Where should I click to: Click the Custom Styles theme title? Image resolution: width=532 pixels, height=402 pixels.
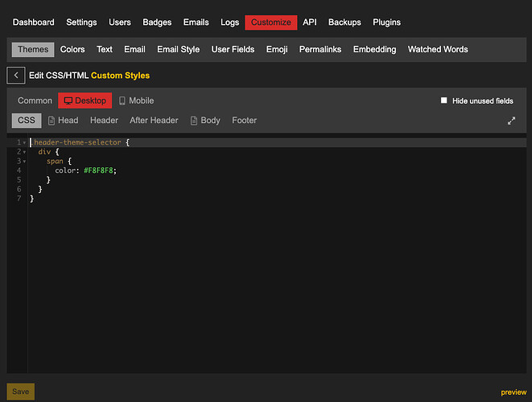120,76
